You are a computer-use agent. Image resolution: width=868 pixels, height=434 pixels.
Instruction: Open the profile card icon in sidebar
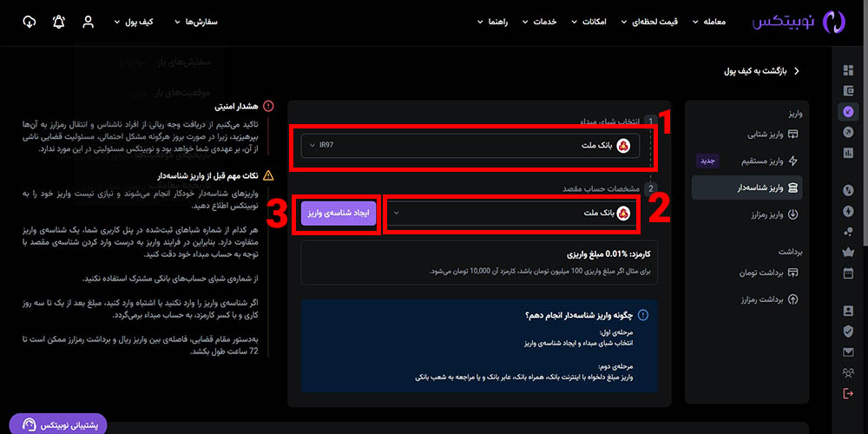[848, 311]
